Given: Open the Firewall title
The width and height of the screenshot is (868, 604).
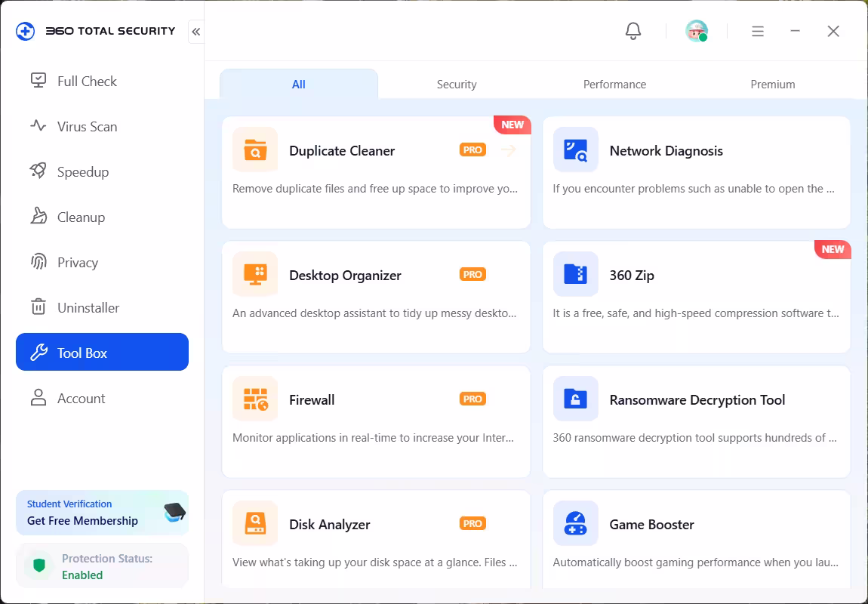Looking at the screenshot, I should coord(312,399).
